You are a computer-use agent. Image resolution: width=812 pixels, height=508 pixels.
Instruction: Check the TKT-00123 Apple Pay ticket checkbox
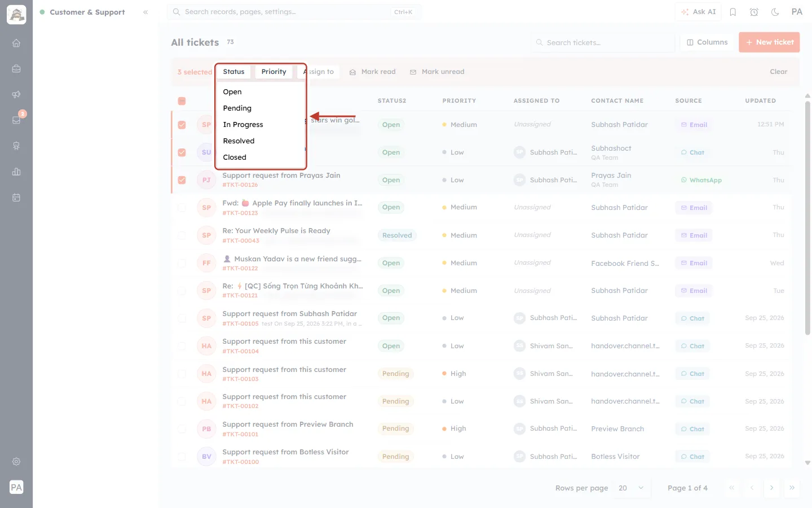[x=182, y=208]
